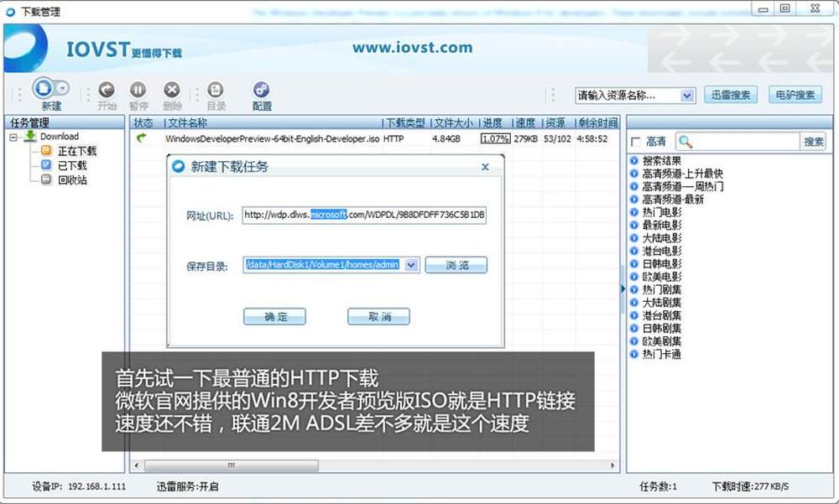Open 高清频道-最新
The image size is (839, 504).
coord(673,200)
